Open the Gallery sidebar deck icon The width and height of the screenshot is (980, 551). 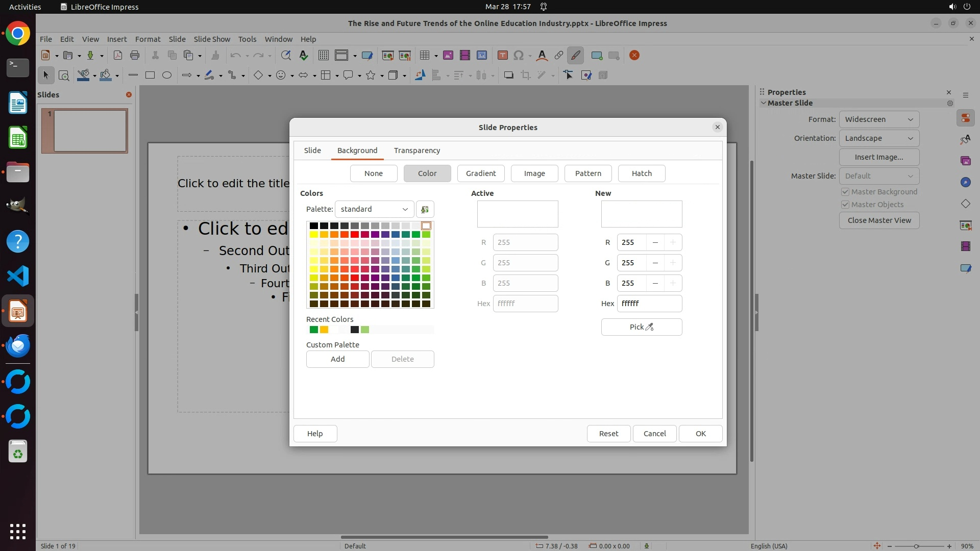965,161
